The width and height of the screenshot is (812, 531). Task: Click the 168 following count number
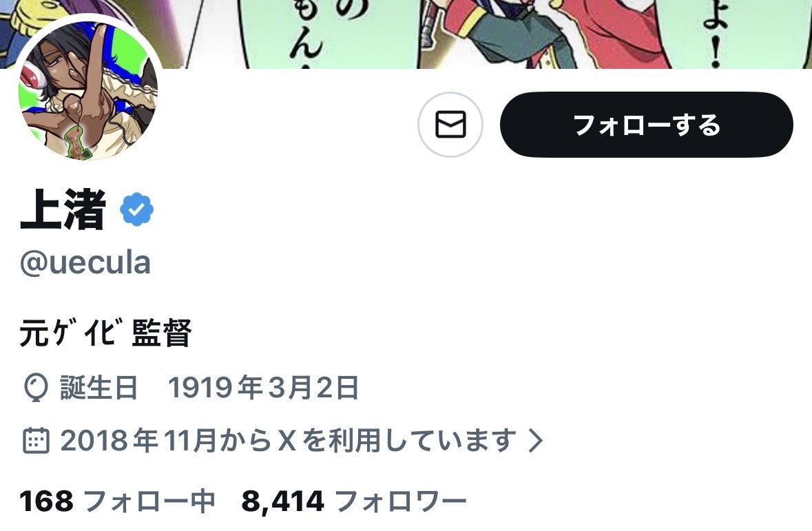click(47, 501)
